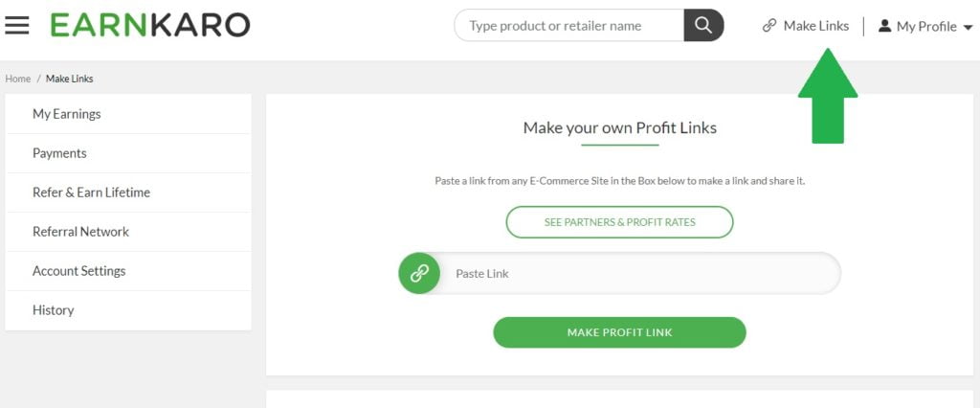Image resolution: width=980 pixels, height=408 pixels.
Task: View History in the sidebar
Action: pyautogui.click(x=53, y=310)
